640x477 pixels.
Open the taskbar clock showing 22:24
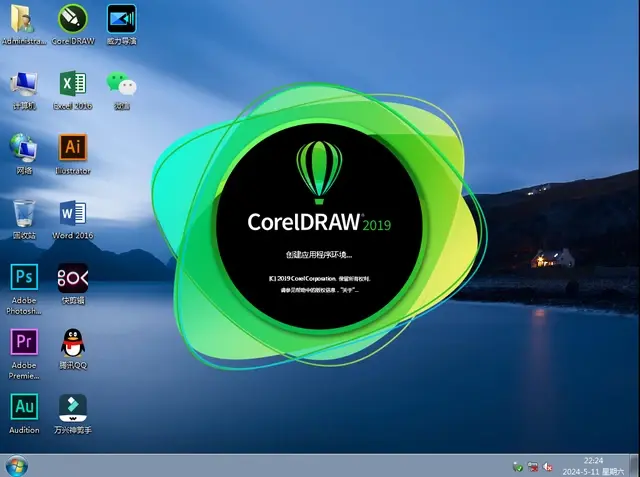(593, 461)
